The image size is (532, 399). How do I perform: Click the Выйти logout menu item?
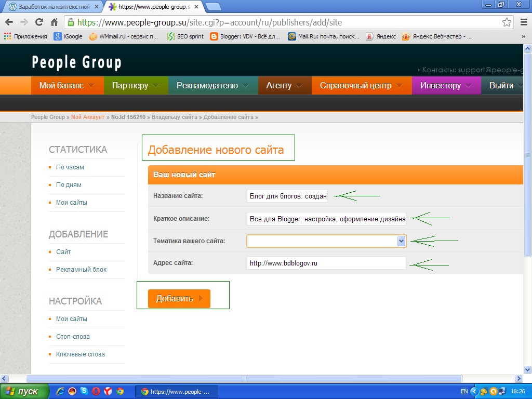[502, 85]
